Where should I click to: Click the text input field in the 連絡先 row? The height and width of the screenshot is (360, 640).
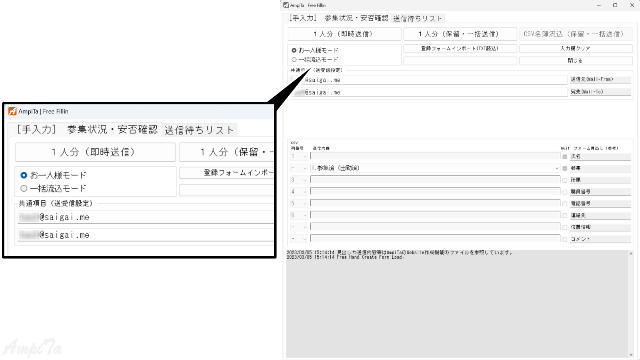coord(435,215)
